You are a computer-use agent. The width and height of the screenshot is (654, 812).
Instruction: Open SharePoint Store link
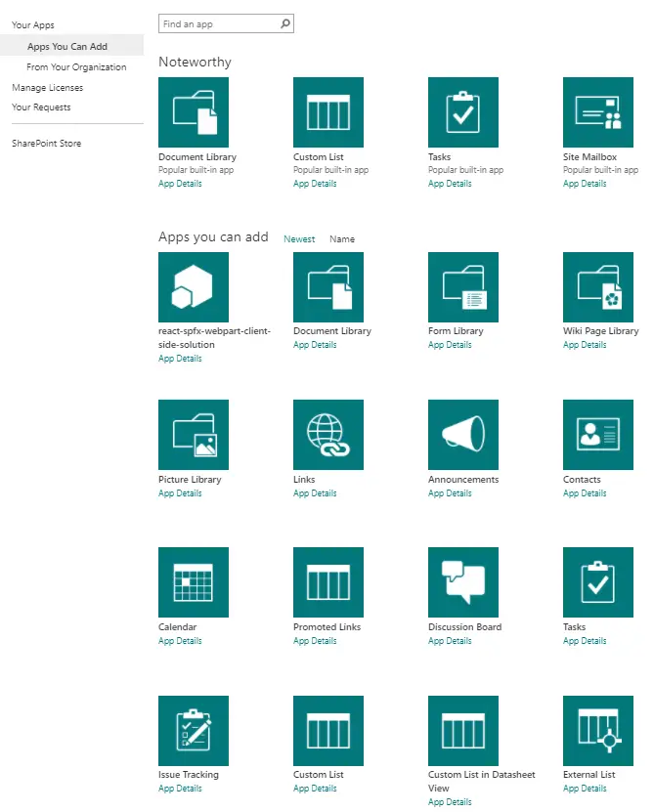46,144
